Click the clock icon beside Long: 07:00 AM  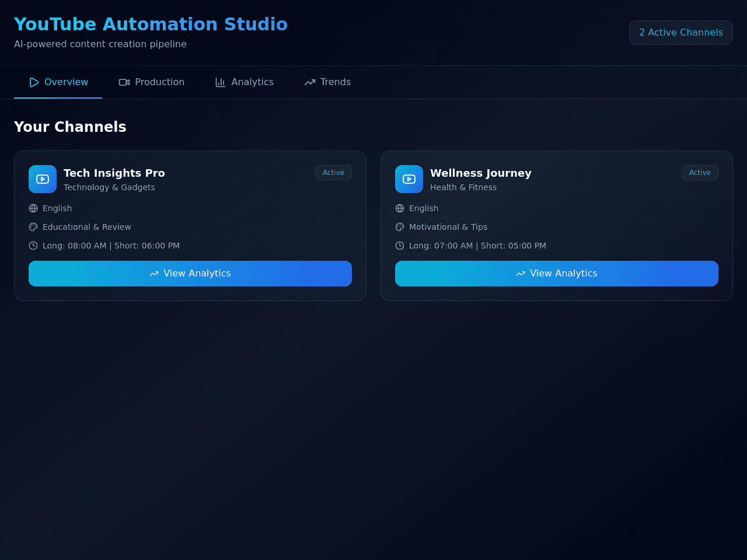pos(400,246)
